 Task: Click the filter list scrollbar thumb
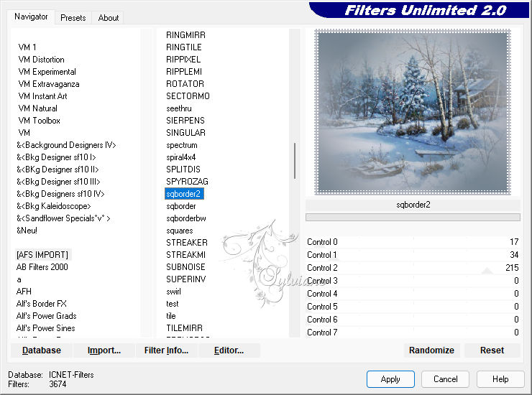295,161
